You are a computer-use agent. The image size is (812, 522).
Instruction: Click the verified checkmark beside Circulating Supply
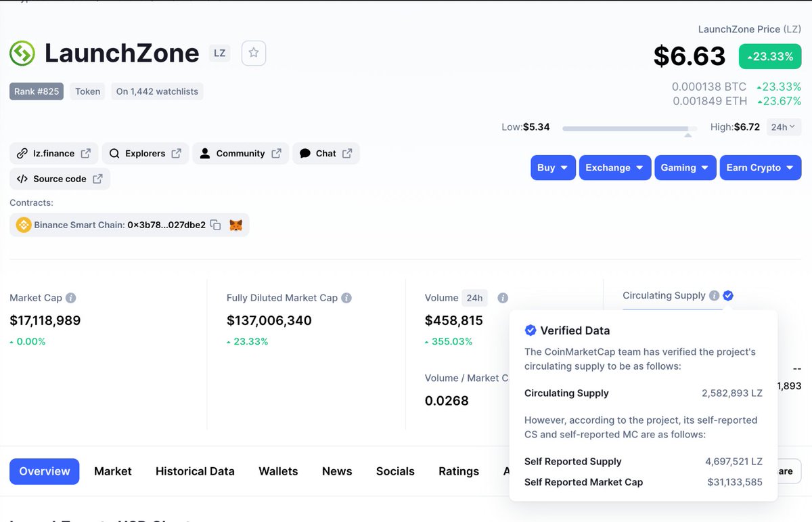pyautogui.click(x=728, y=296)
